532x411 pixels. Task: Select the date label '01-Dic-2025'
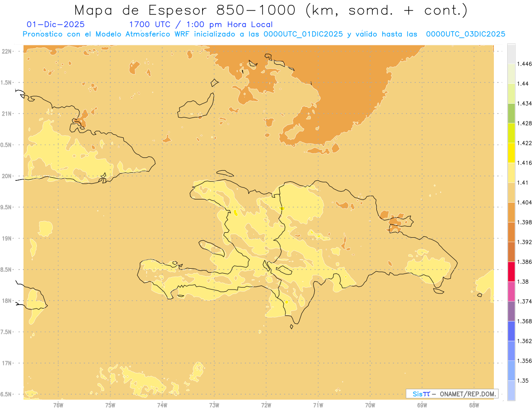coord(55,25)
